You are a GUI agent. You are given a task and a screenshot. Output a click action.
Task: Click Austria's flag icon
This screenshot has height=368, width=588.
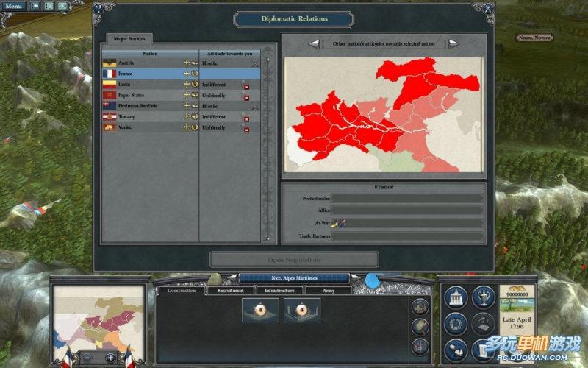click(x=110, y=63)
